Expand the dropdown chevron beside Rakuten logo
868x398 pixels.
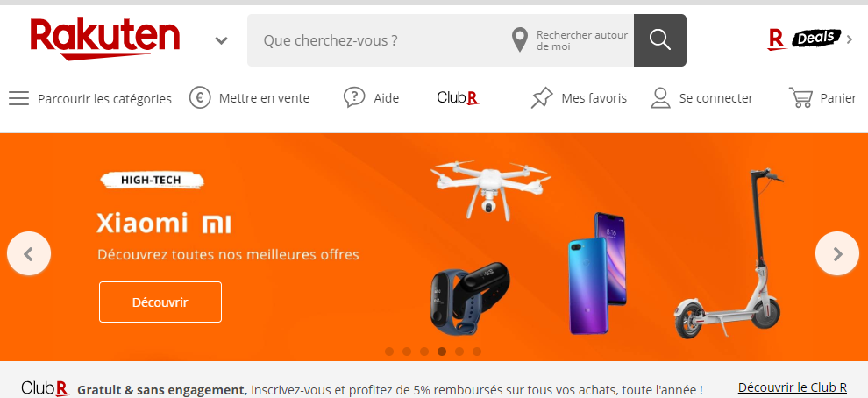222,40
